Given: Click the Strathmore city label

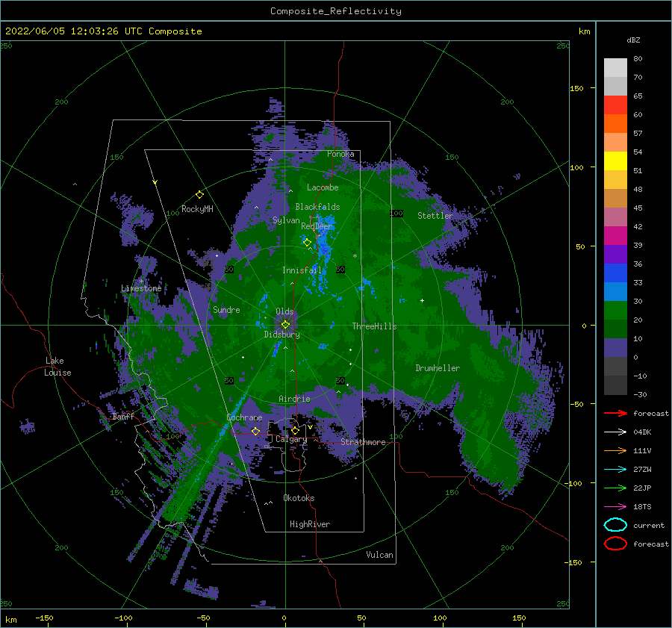Looking at the screenshot, I should 363,442.
